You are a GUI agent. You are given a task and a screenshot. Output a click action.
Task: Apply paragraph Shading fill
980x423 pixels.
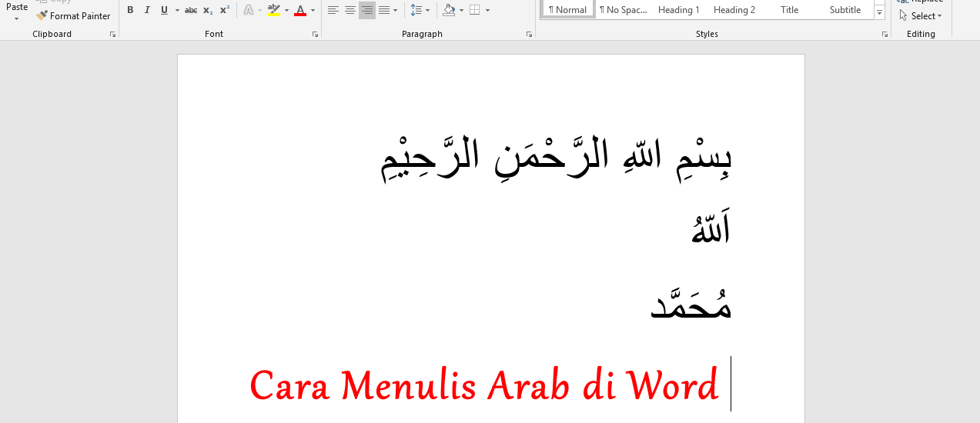pos(450,10)
